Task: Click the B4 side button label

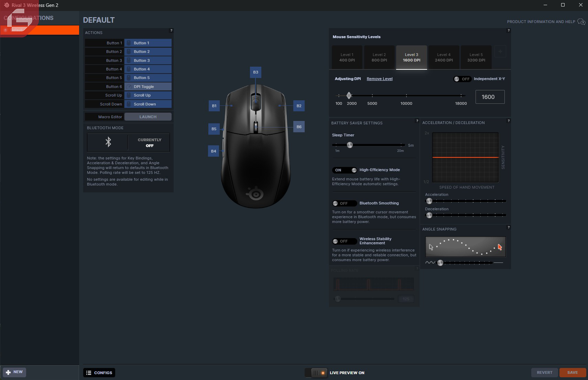Action: pos(214,151)
